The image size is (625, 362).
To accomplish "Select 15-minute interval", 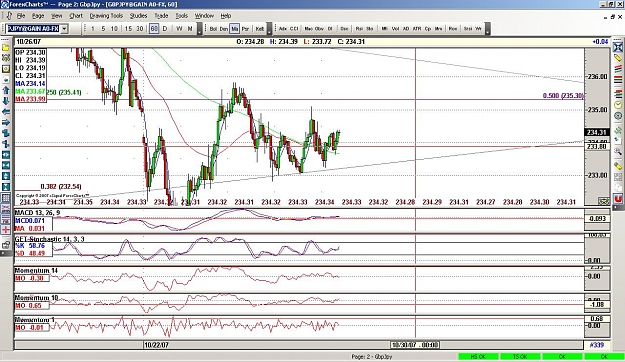I will click(x=128, y=29).
